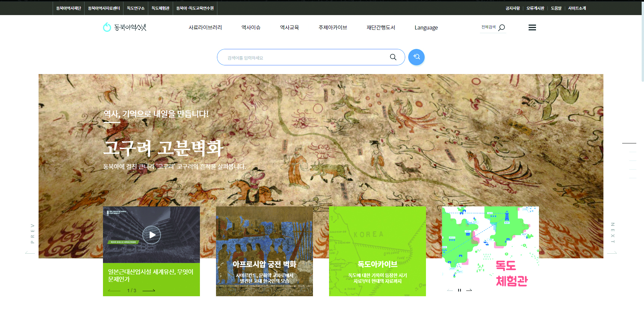644x319 pixels.
Task: Visit 동북아·독도교육연수원 top link
Action: [x=195, y=8]
